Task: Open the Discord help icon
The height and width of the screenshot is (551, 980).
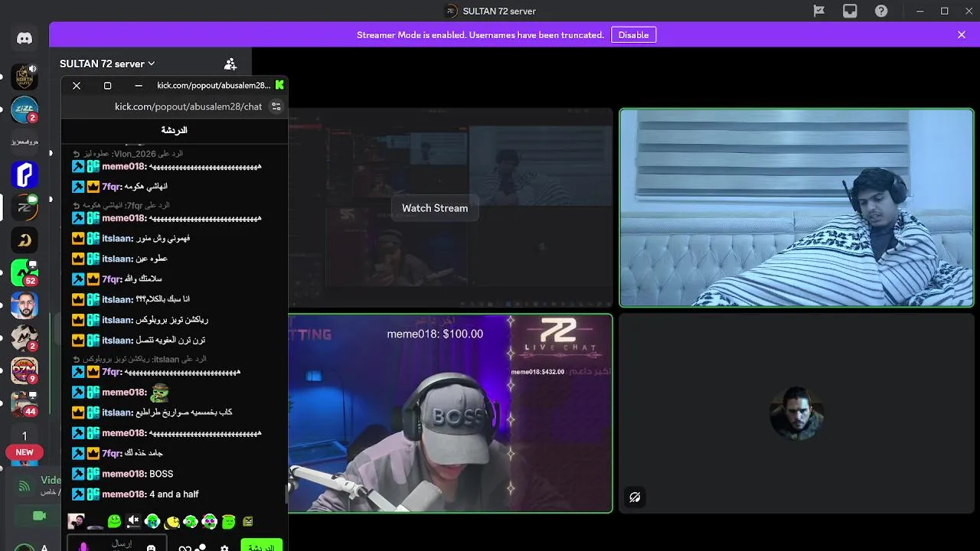Action: 881,11
